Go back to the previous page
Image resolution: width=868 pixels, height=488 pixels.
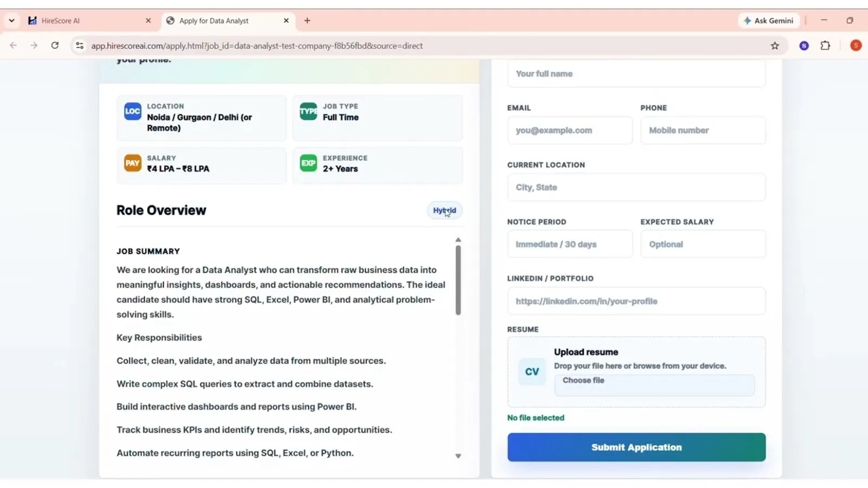click(13, 46)
